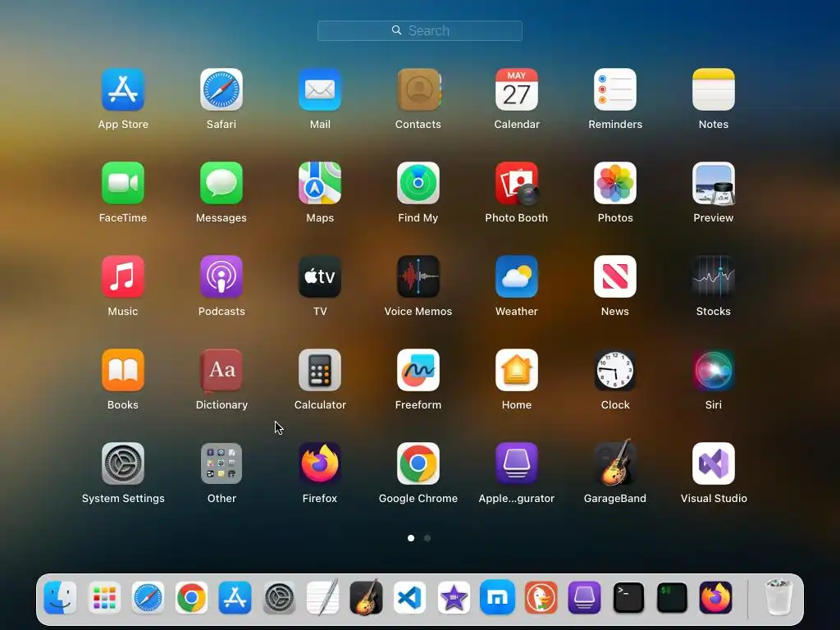Launch the Stocks app
The image size is (840, 630).
(714, 276)
